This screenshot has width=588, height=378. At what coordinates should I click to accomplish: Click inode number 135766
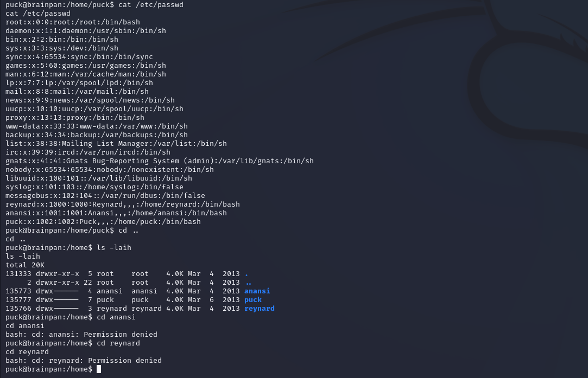click(18, 309)
